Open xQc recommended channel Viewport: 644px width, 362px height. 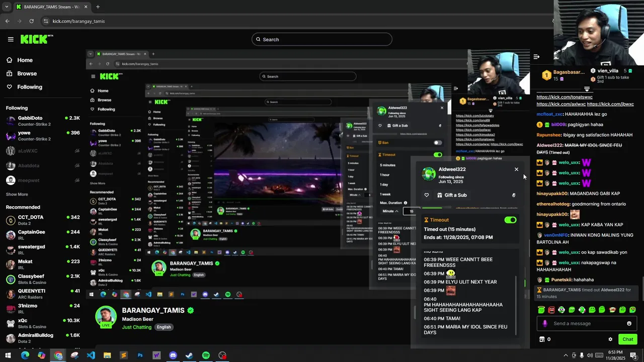point(43,323)
